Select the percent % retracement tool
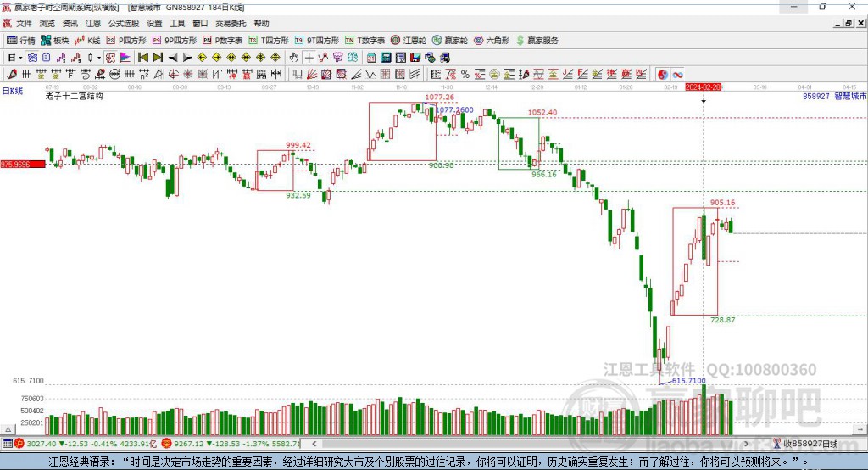 coord(465,75)
